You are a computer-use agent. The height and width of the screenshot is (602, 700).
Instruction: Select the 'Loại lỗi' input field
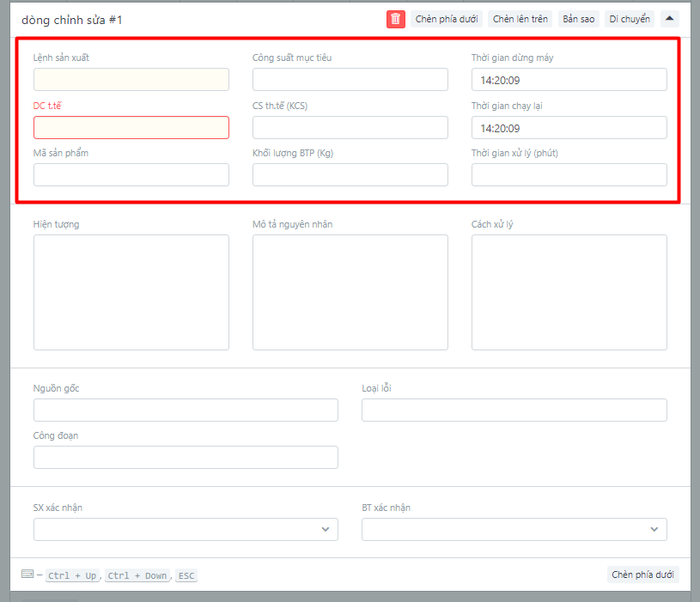(514, 410)
